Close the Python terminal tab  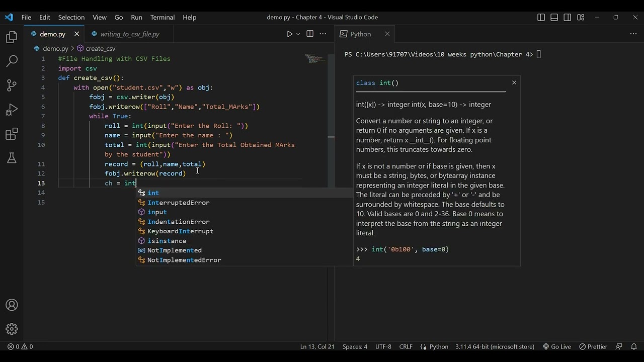387,34
